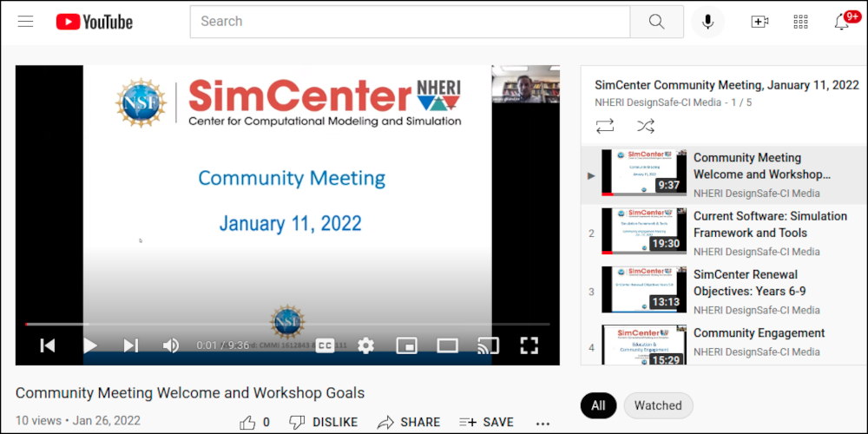Image resolution: width=868 pixels, height=434 pixels.
Task: Open Current Software: Simulation Framework video
Action: [x=724, y=233]
